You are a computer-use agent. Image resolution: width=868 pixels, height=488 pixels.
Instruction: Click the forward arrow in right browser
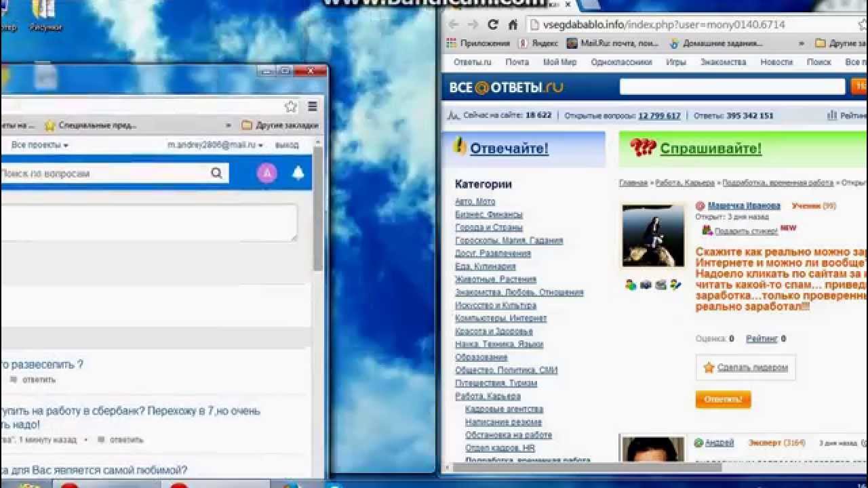coord(473,24)
